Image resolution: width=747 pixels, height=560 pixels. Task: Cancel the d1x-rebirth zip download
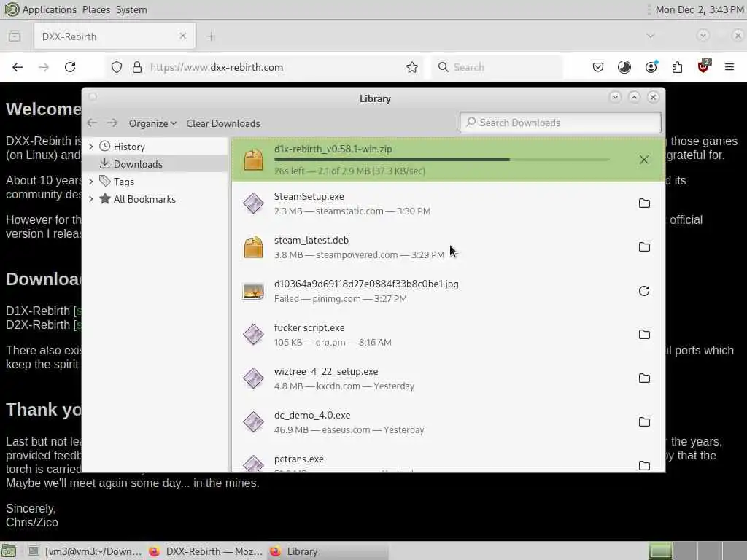pos(643,160)
